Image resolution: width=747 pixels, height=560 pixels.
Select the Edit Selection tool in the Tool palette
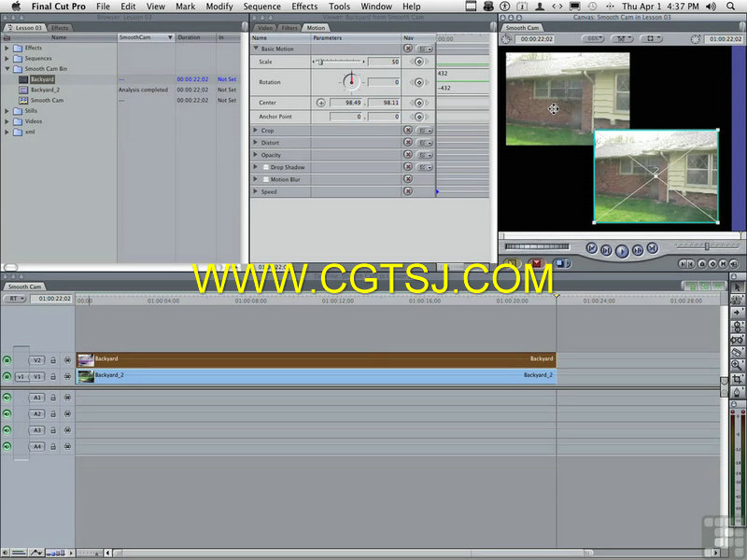[737, 300]
